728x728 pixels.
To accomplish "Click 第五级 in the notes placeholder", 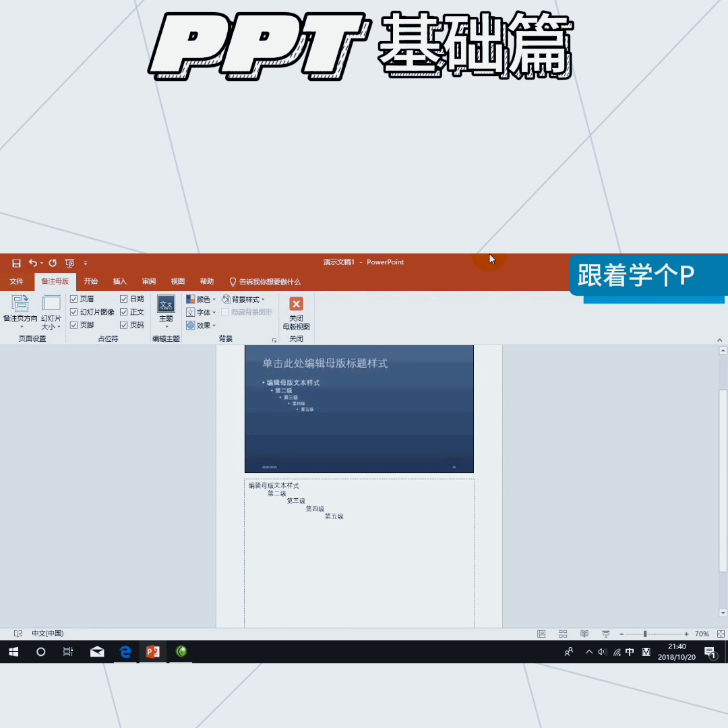I will (x=334, y=516).
